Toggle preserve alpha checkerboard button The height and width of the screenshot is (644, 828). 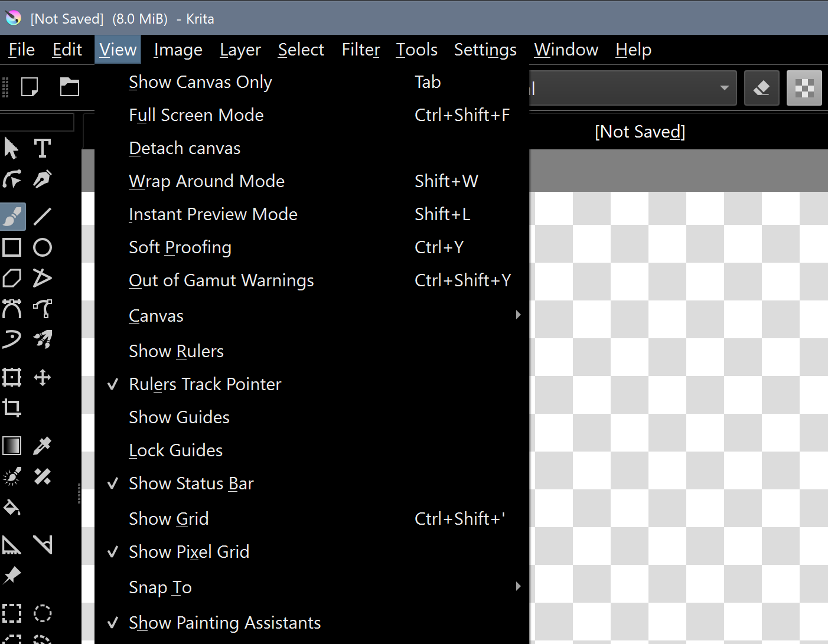coord(804,89)
